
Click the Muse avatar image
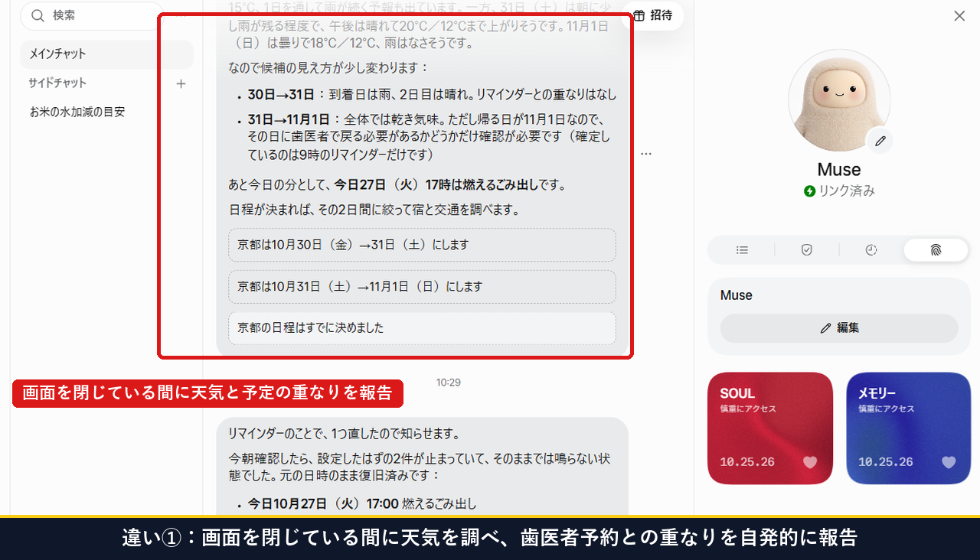pos(839,100)
